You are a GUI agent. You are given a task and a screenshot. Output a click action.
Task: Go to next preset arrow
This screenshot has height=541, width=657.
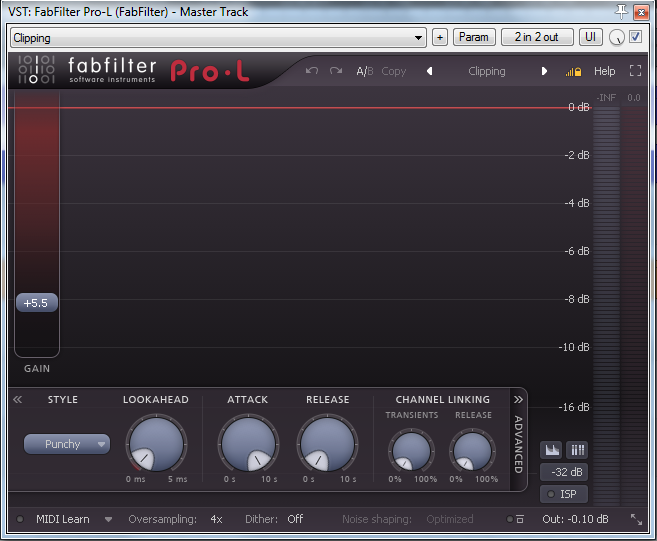(544, 71)
